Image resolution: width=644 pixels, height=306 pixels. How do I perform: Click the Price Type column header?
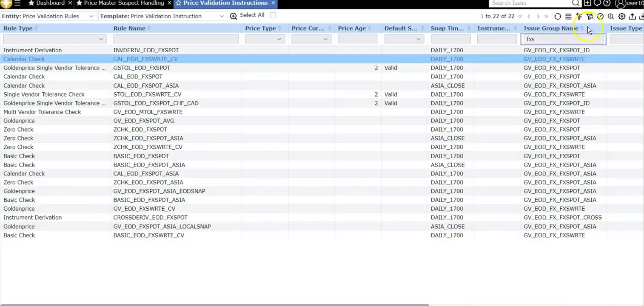coord(260,28)
